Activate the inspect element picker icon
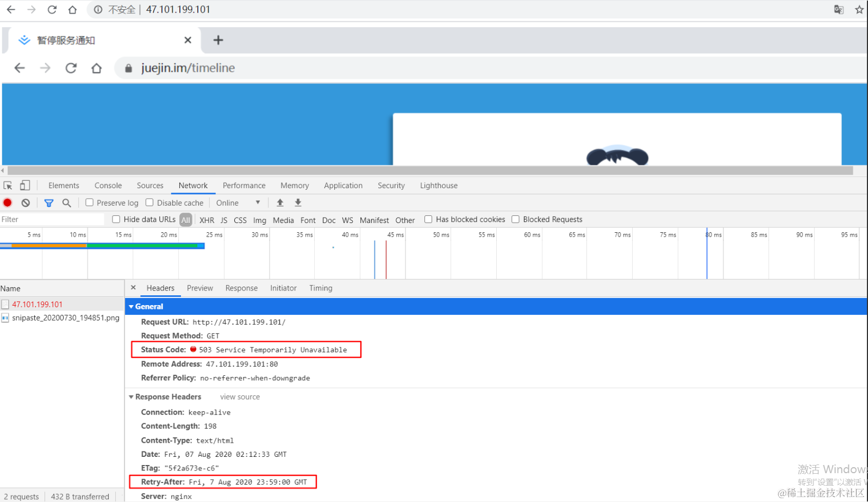The height and width of the screenshot is (502, 868). 8,185
